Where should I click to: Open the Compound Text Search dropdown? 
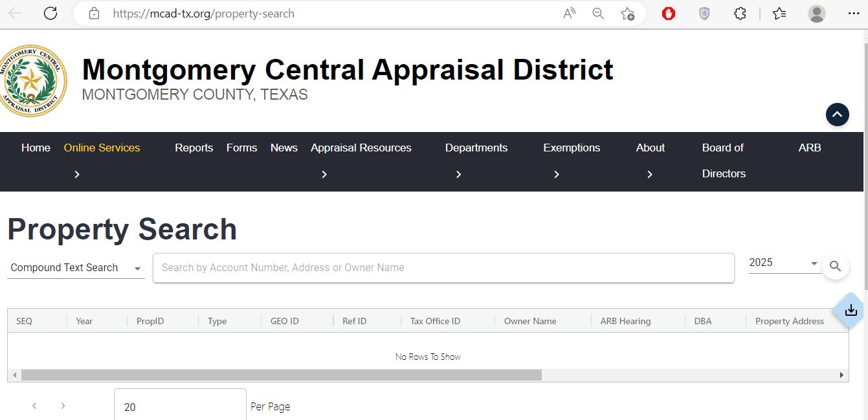point(137,267)
